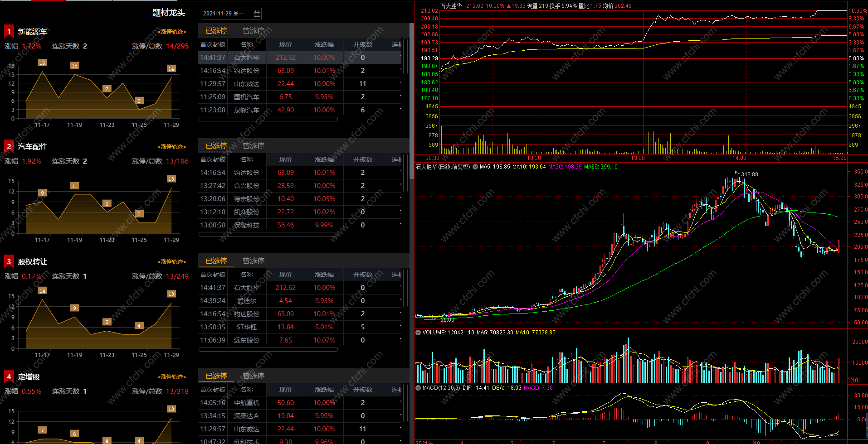Select 国机汽车 row in 新能源车 table
Viewport: 868px width, 444px height.
(300, 97)
